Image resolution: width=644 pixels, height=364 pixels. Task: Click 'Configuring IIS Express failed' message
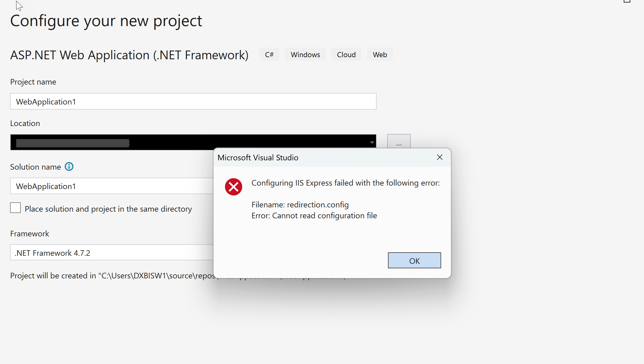pyautogui.click(x=346, y=183)
